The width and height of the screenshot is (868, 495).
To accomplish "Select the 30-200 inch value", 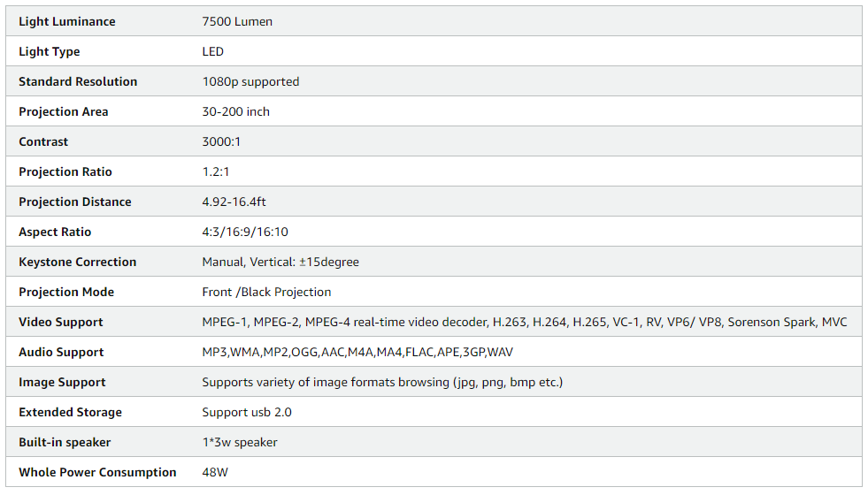I will [236, 111].
